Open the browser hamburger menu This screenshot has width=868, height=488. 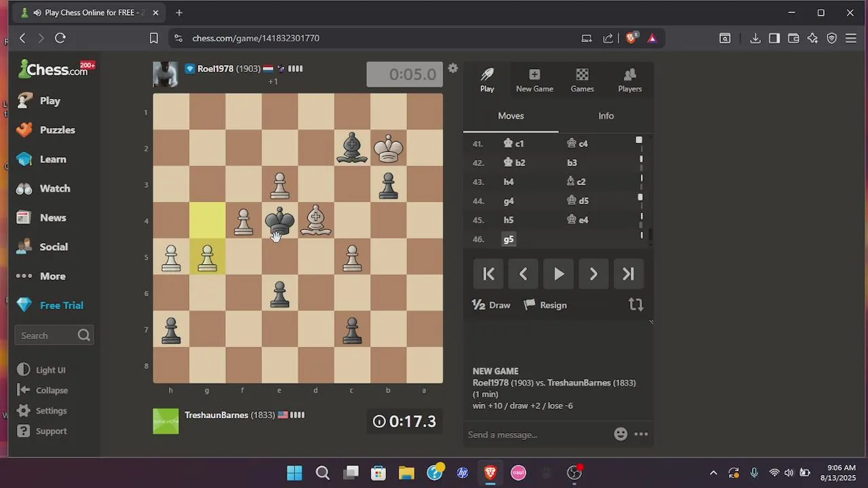click(851, 38)
